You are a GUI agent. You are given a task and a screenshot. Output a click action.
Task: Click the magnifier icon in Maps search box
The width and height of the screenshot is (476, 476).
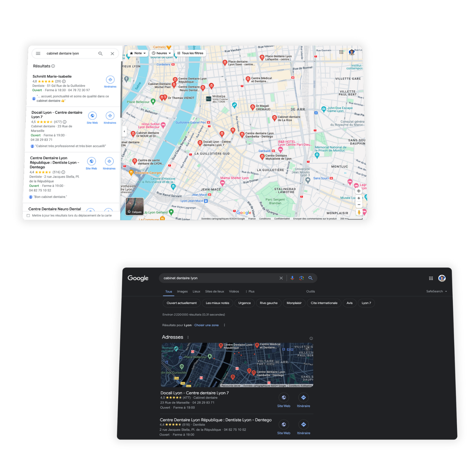(100, 54)
